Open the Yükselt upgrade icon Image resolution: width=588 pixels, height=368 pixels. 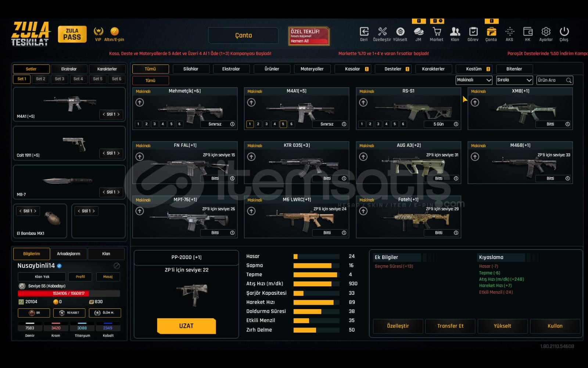[x=400, y=32]
